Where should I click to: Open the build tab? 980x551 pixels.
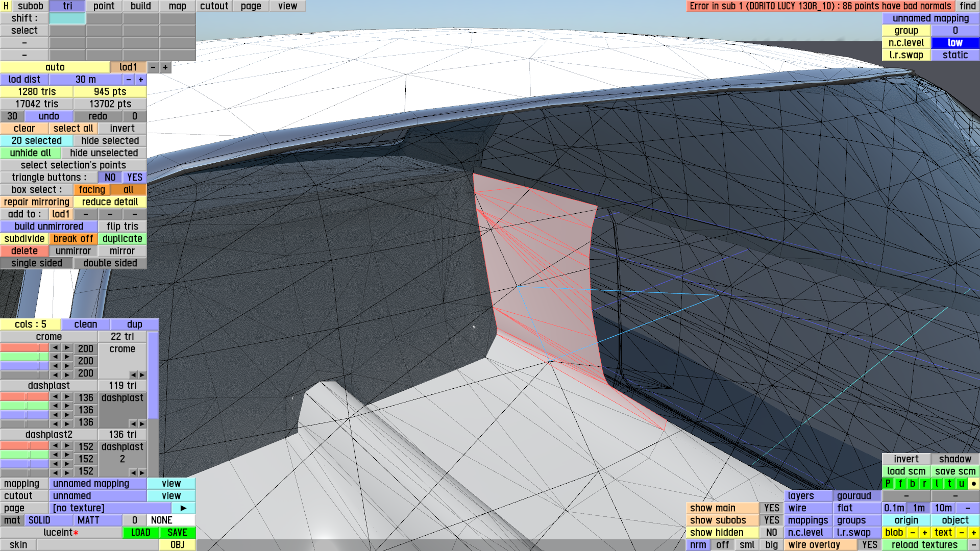(x=140, y=6)
